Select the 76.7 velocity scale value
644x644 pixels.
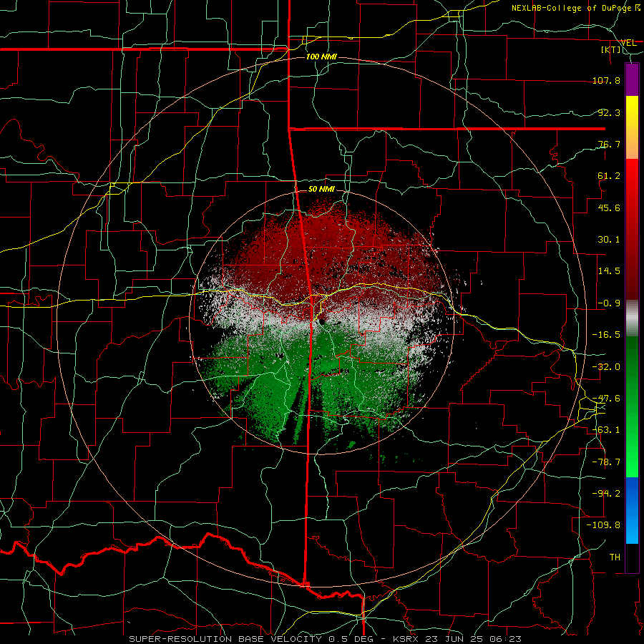(609, 144)
